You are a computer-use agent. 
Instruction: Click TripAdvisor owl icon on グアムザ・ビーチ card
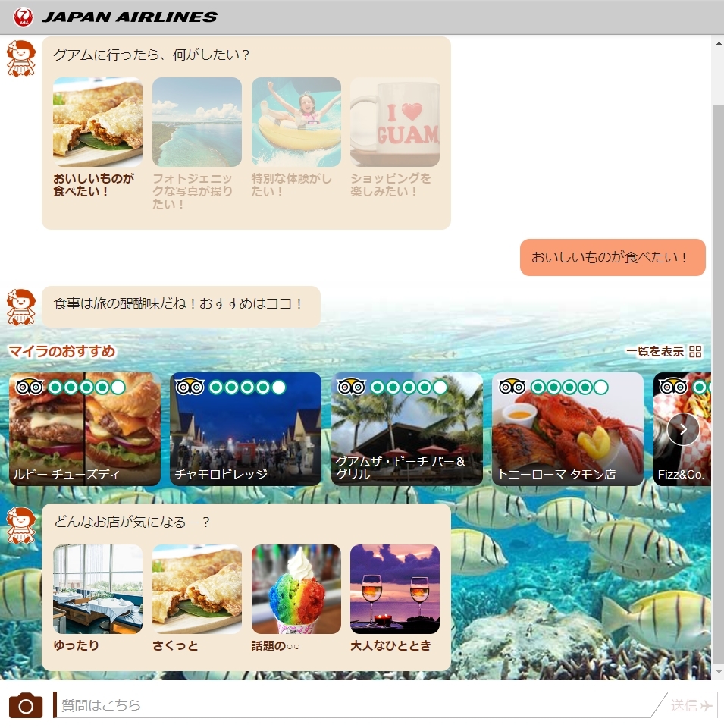[x=351, y=387]
